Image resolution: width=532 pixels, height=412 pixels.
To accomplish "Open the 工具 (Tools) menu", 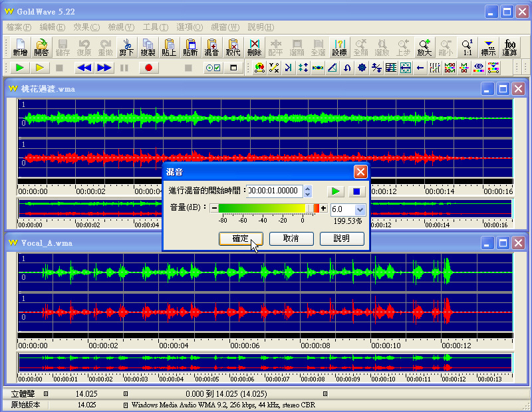I will click(x=156, y=27).
